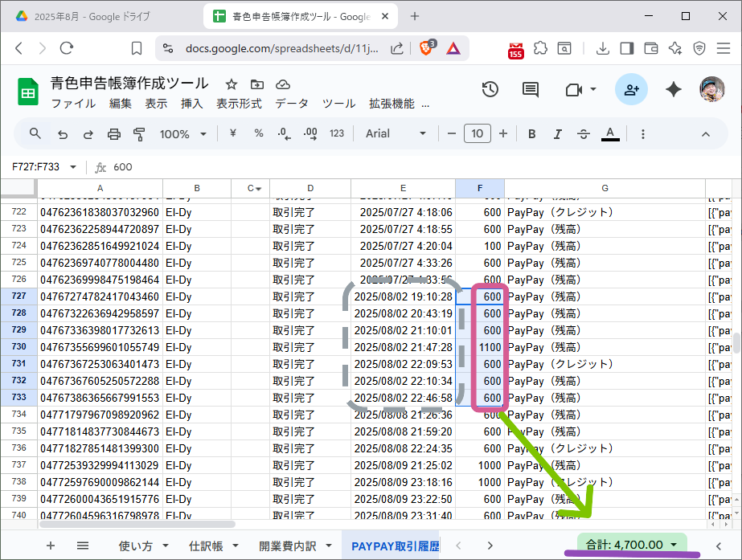Viewport: 742px width, 560px height.
Task: Increase font size with plus button
Action: click(503, 134)
